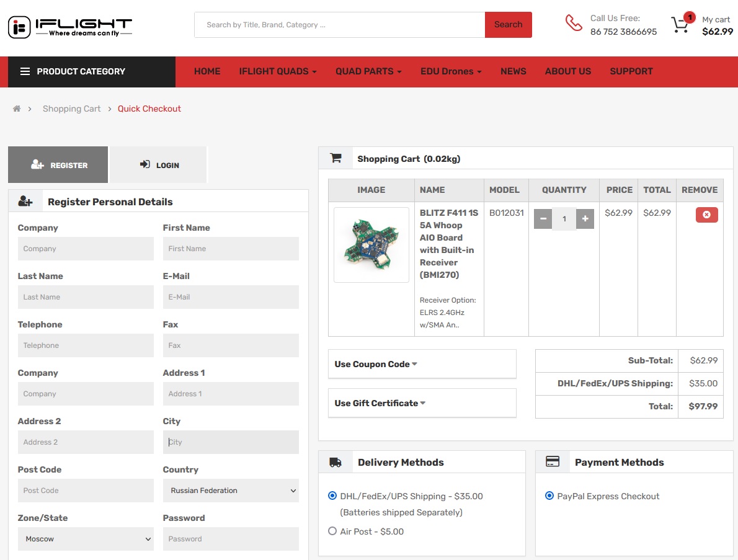
Task: Decrease quantity with minus button
Action: point(543,218)
